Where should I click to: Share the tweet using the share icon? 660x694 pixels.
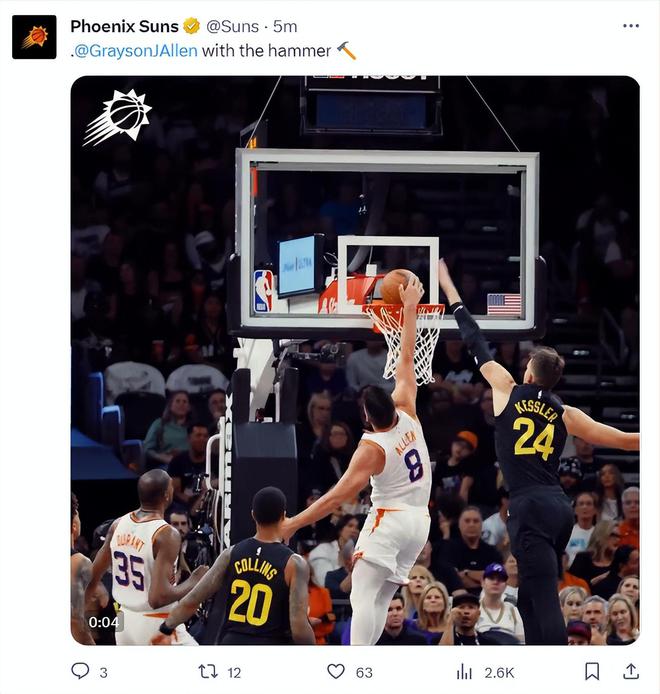tap(631, 671)
